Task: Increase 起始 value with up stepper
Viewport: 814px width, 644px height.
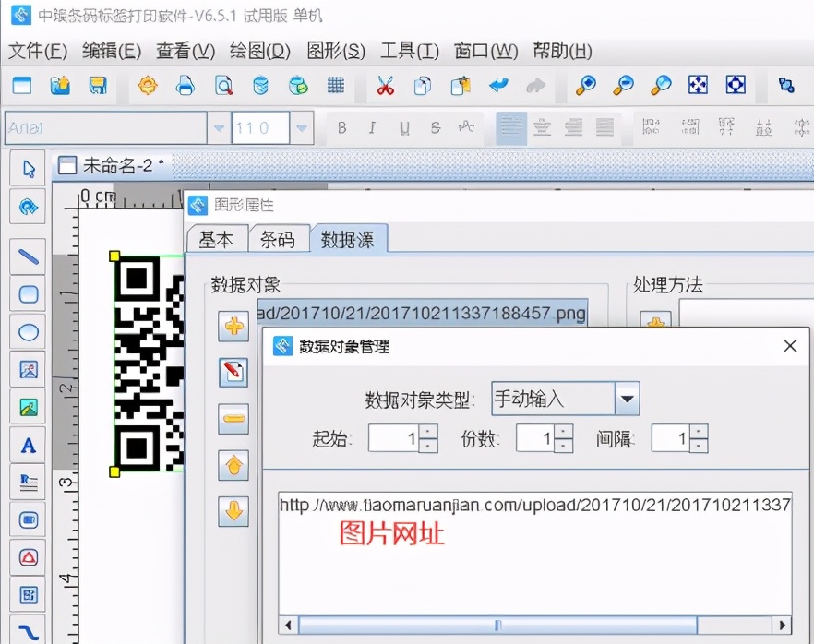Action: pyautogui.click(x=428, y=431)
